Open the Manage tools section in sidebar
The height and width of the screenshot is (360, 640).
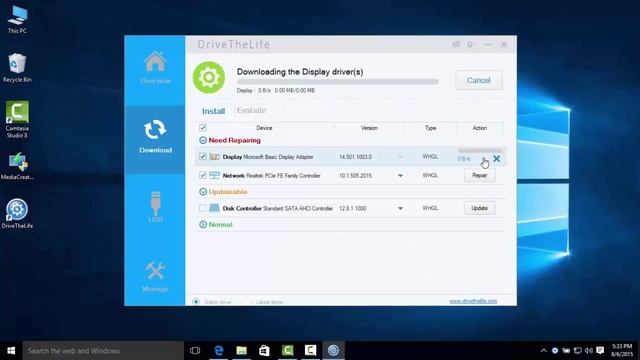click(x=155, y=277)
